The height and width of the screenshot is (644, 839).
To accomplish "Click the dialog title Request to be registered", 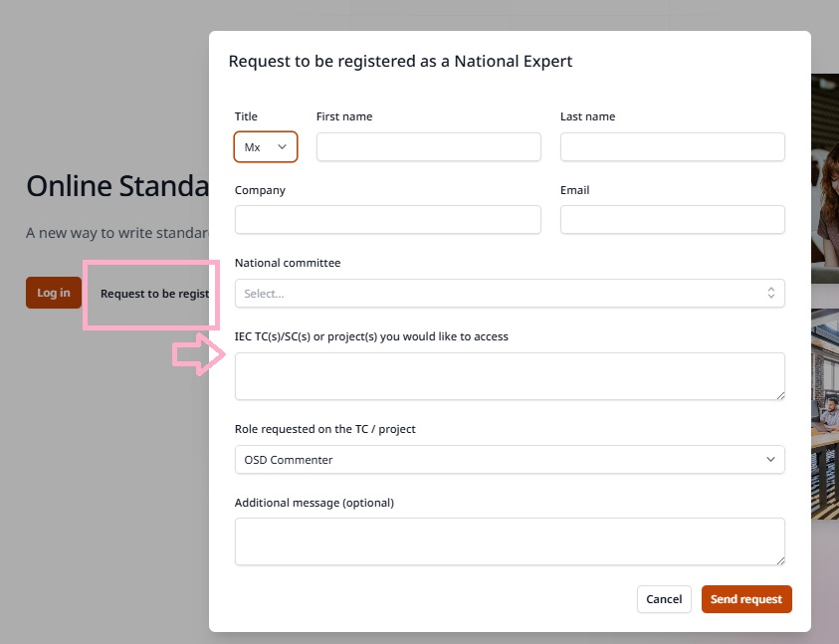I will [400, 61].
